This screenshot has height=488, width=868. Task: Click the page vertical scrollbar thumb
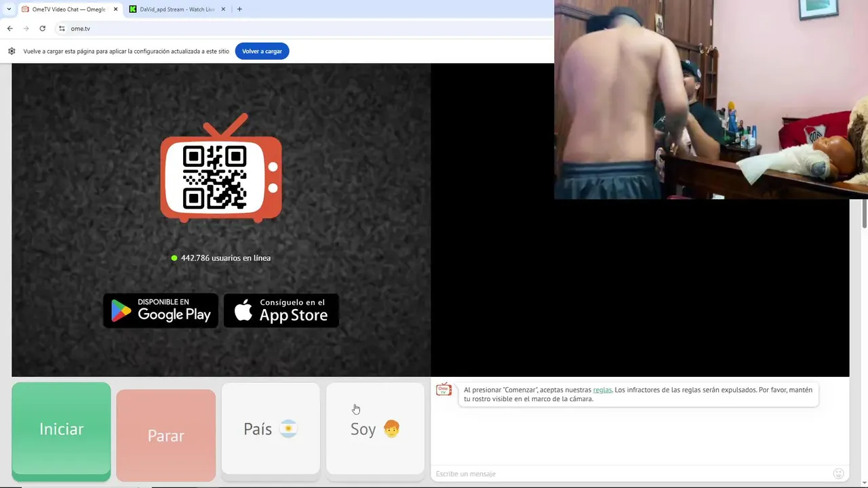coord(865,214)
